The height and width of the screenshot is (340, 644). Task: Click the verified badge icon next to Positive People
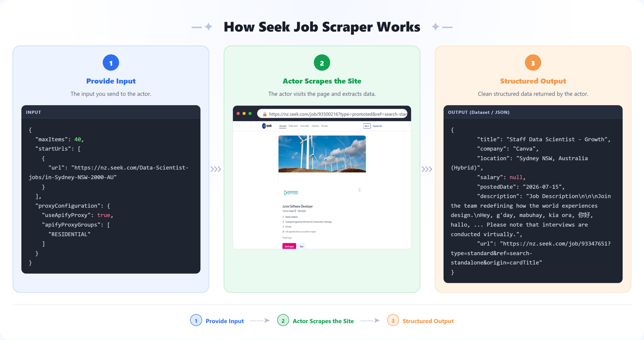tap(295, 211)
